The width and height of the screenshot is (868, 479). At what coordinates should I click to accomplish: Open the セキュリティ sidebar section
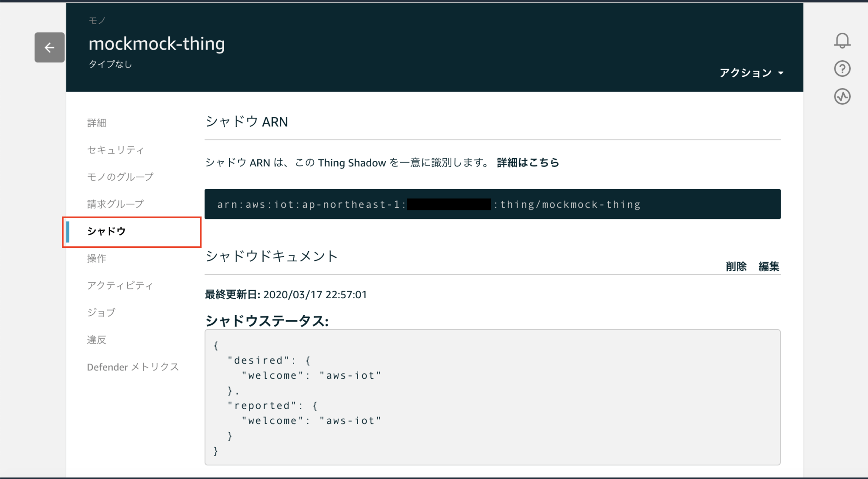coord(116,150)
